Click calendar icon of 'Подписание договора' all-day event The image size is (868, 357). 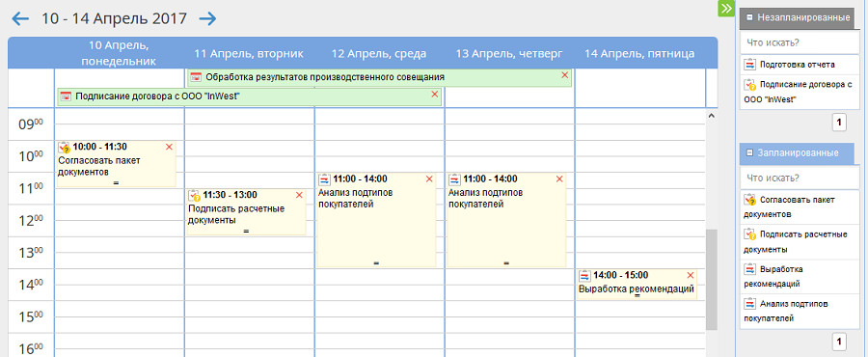pyautogui.click(x=66, y=96)
